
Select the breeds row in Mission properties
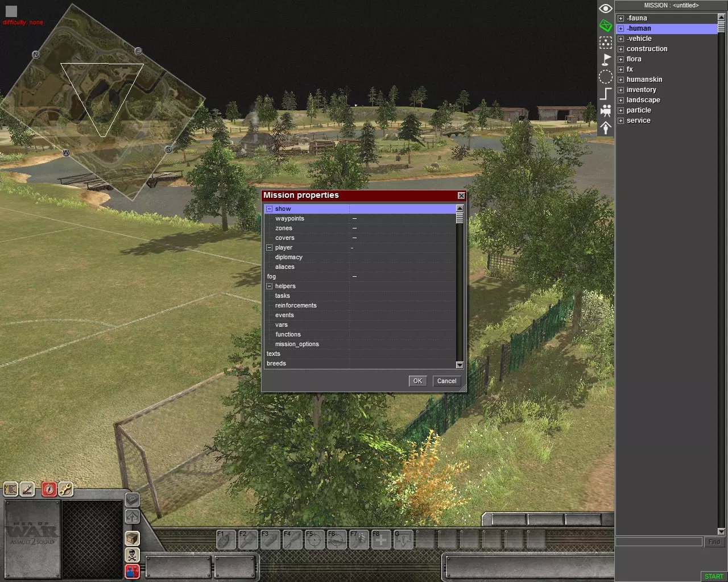point(361,364)
